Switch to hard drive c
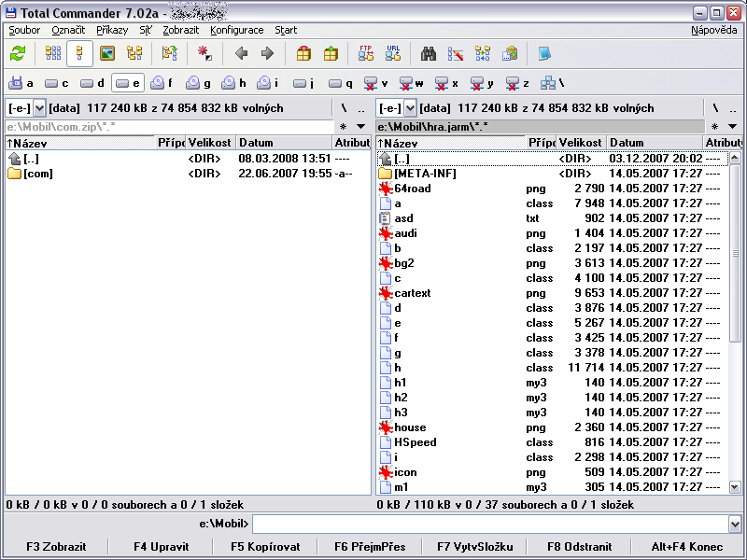The width and height of the screenshot is (747, 560). 57,83
